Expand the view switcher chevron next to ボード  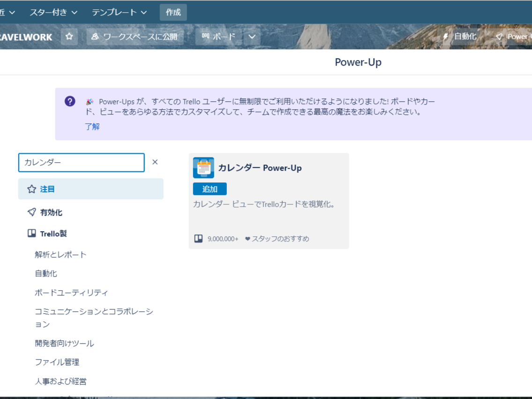point(252,36)
